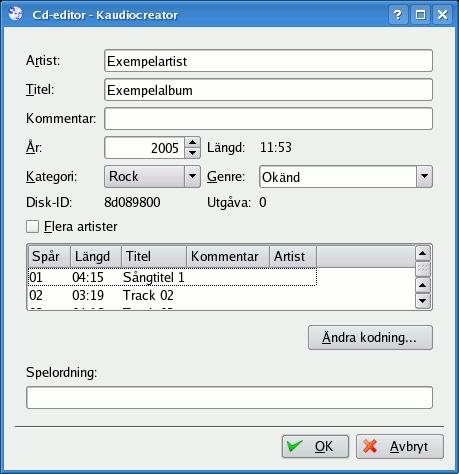Select track 01 Sångtitel 1 row

(x=172, y=277)
